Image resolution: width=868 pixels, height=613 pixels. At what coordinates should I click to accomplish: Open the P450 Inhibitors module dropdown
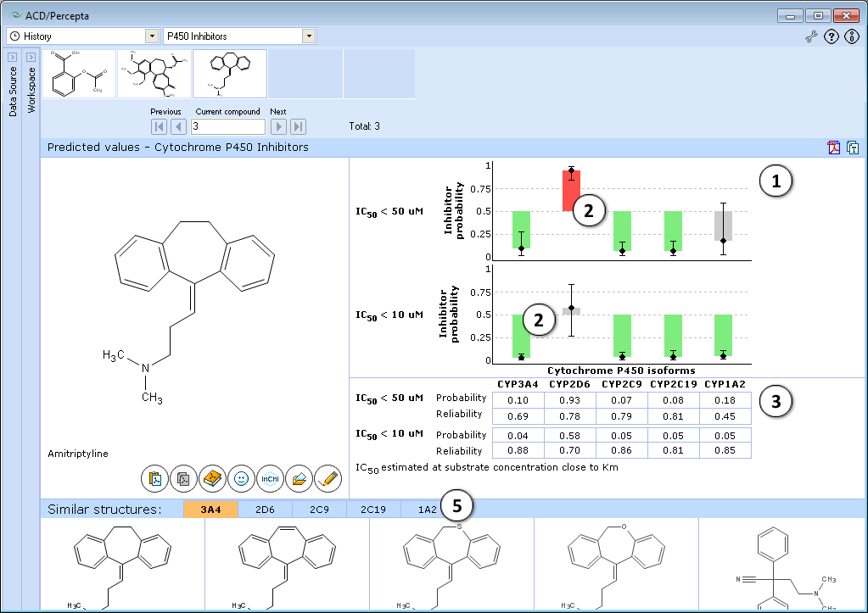(x=309, y=36)
